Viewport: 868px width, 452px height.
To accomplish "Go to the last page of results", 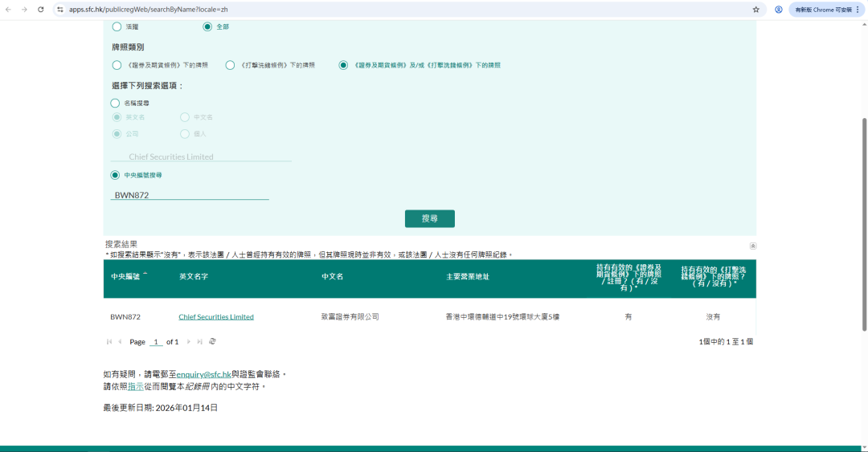I will point(200,341).
